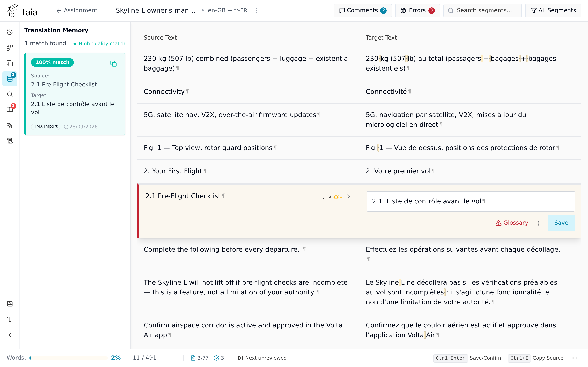Open the All Segments filter dropdown
Screen dimensions: 588x367
[553, 10]
